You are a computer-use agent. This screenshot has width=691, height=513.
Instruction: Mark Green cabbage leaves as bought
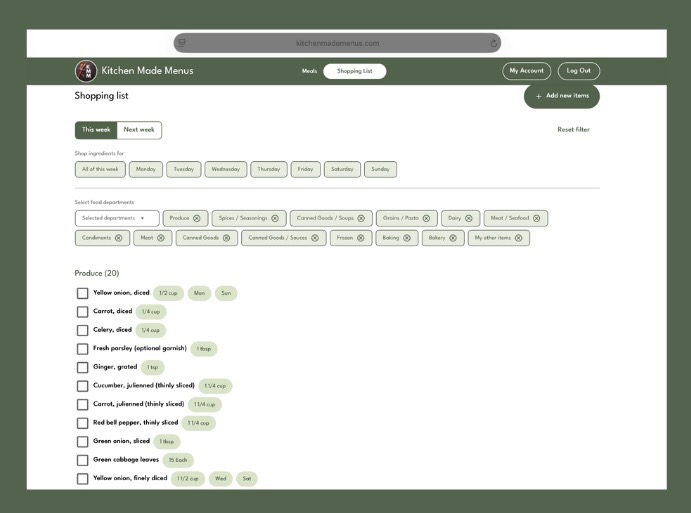[83, 460]
